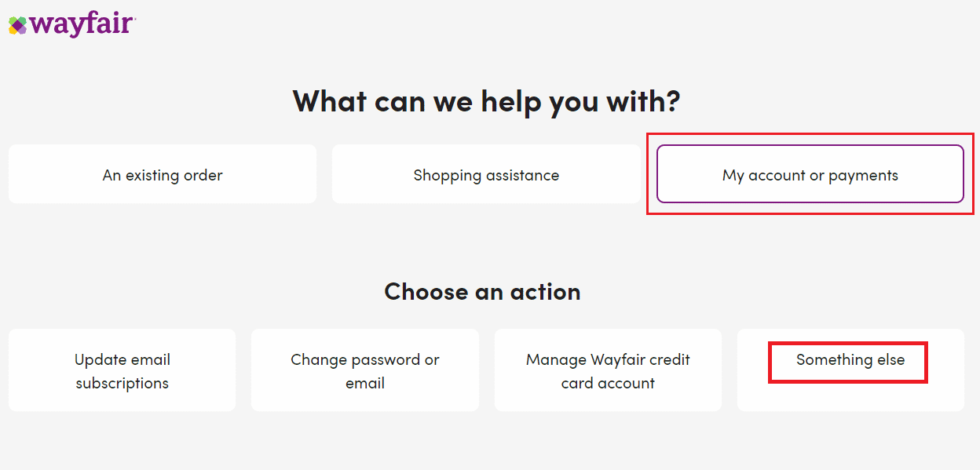The image size is (980, 470).
Task: Choose 'Shopping assistance' help topic
Action: (x=486, y=174)
